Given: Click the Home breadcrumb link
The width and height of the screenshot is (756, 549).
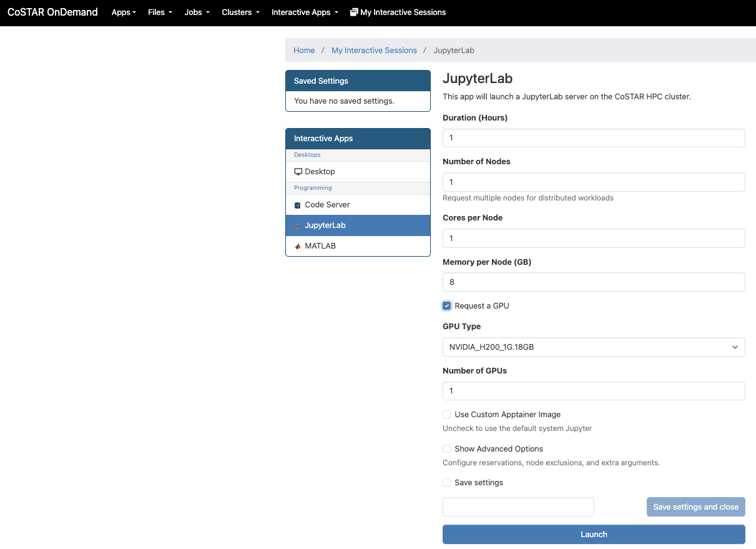Looking at the screenshot, I should click(304, 51).
